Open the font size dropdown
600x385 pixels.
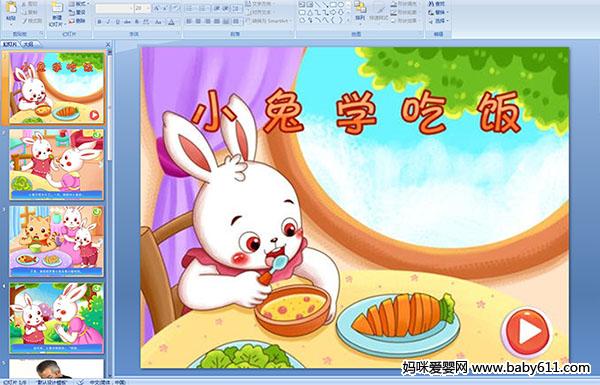148,8
